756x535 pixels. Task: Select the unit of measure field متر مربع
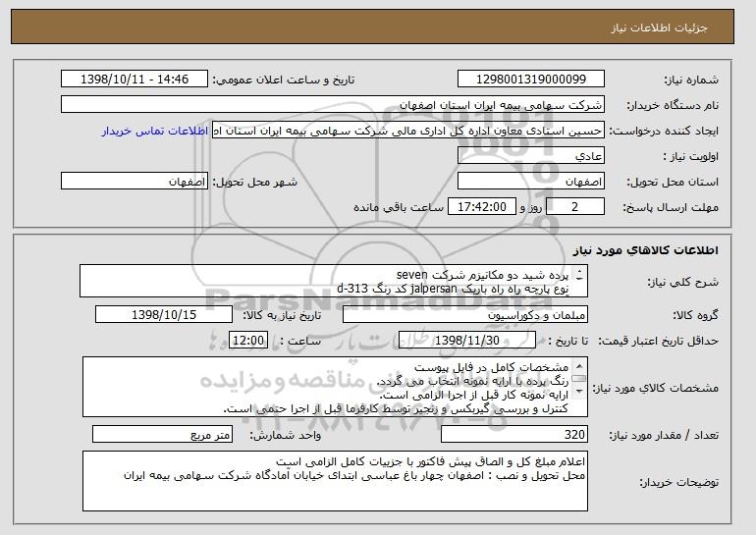[x=162, y=434]
